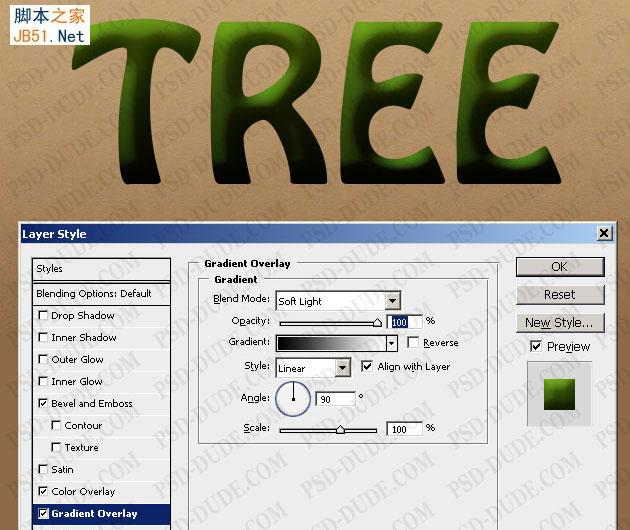The height and width of the screenshot is (530, 630).
Task: Click the Reset button
Action: click(x=560, y=295)
